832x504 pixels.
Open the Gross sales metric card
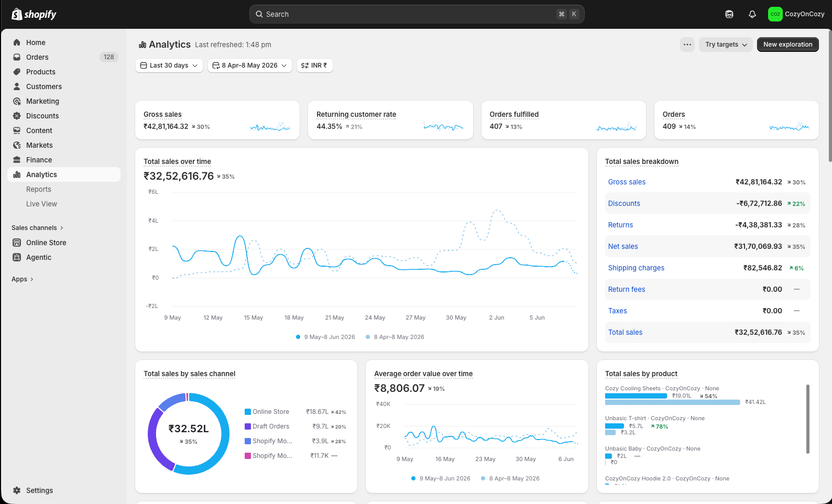(217, 120)
